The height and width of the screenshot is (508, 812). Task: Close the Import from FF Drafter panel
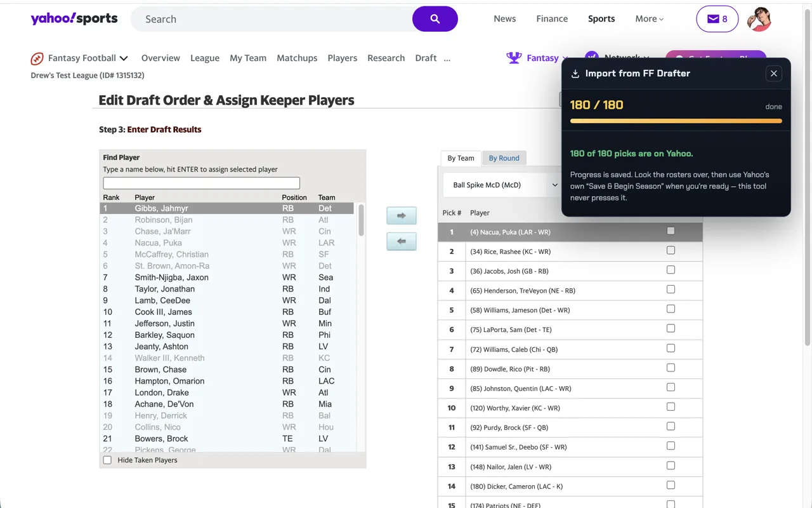[773, 74]
